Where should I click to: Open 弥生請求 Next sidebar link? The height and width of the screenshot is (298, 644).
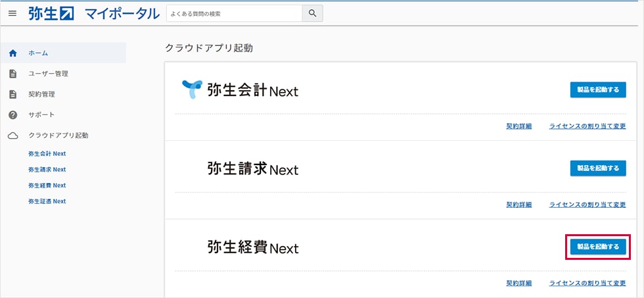coord(47,170)
